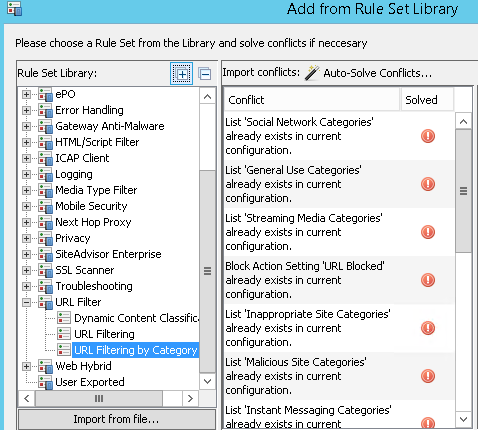Click the tree horizontal scroll left arrow
This screenshot has height=430, width=478.
click(27, 398)
